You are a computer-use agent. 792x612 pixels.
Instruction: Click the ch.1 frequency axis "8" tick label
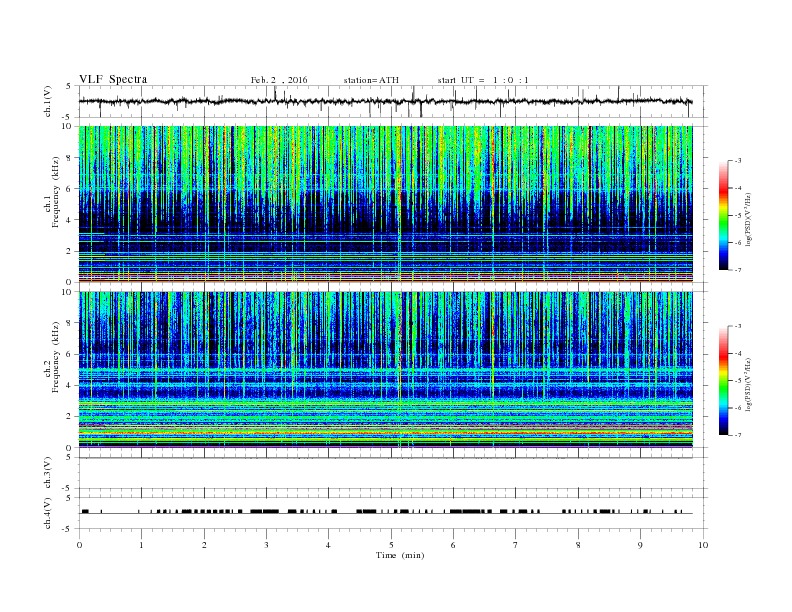(x=69, y=158)
